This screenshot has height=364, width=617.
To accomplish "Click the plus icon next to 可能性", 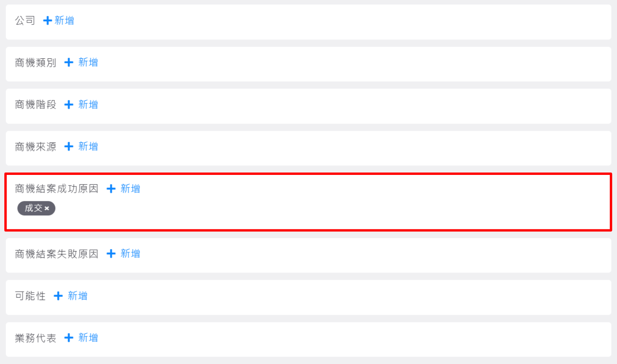I will coord(58,296).
